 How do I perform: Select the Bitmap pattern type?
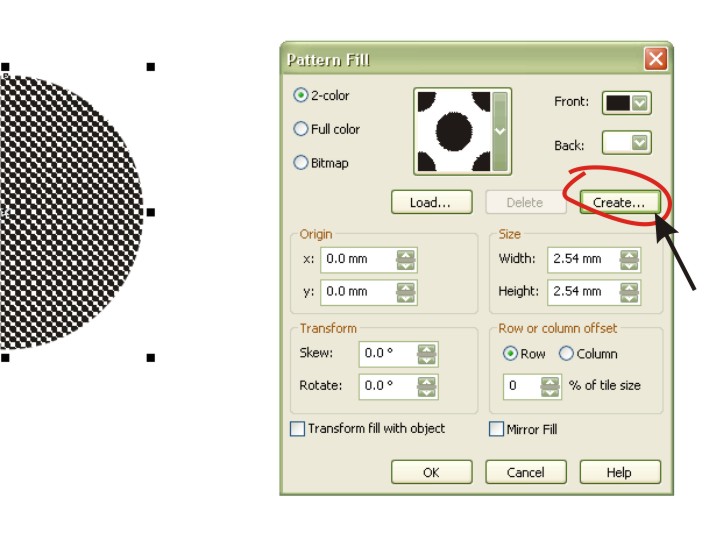(301, 163)
